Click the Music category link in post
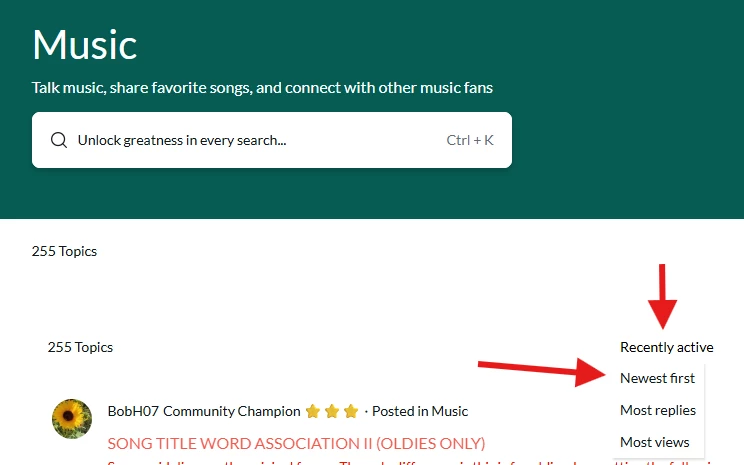The height and width of the screenshot is (465, 744). tap(449, 411)
